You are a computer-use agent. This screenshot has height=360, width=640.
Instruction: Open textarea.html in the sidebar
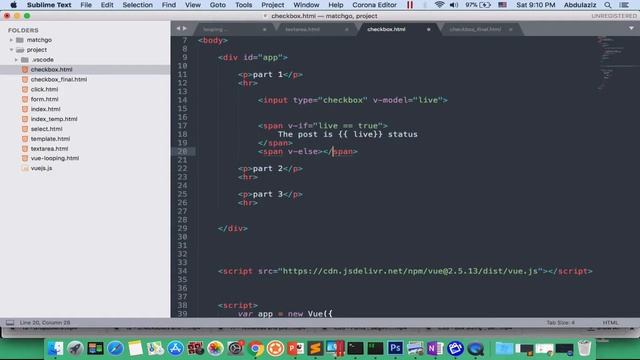click(x=49, y=149)
